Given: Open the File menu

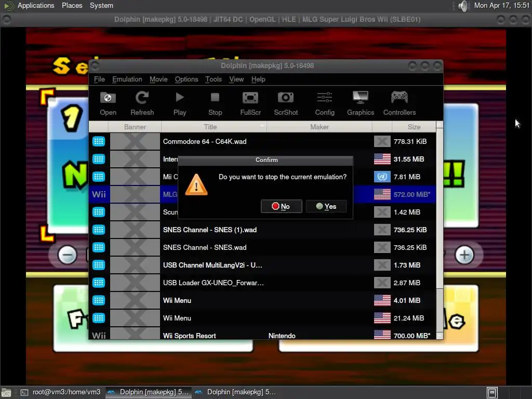Looking at the screenshot, I should coord(99,79).
